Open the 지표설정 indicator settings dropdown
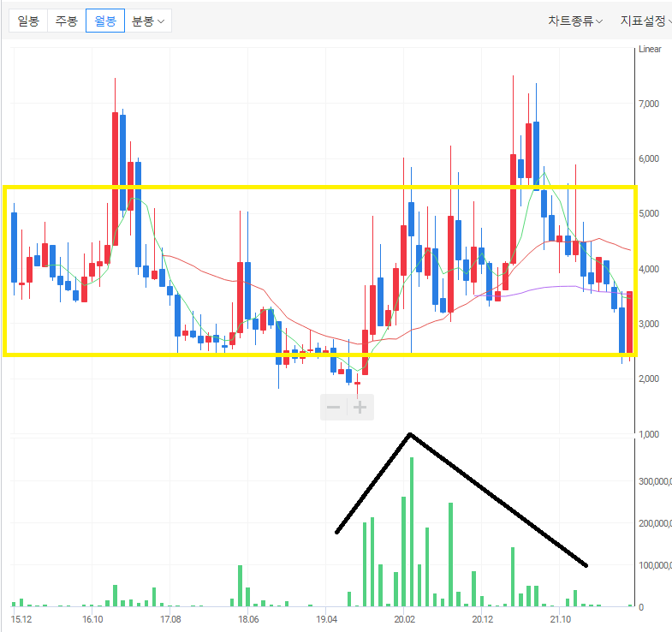The image size is (672, 632). click(x=645, y=21)
